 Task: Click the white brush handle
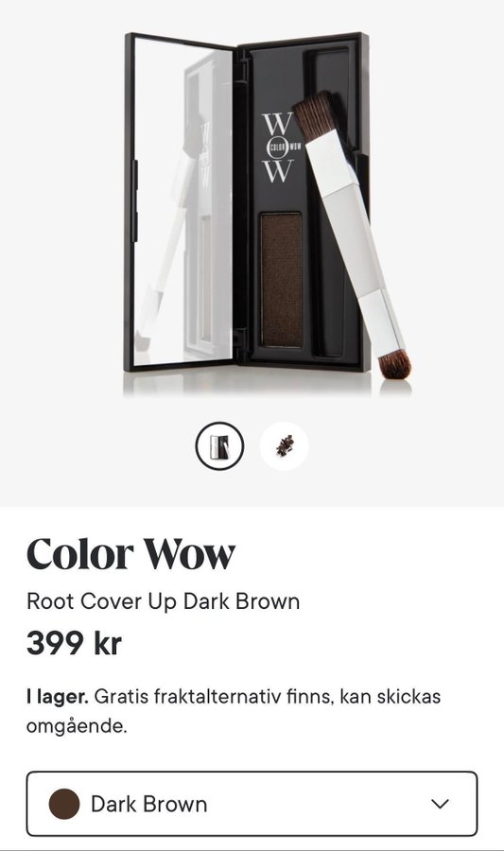click(x=356, y=244)
